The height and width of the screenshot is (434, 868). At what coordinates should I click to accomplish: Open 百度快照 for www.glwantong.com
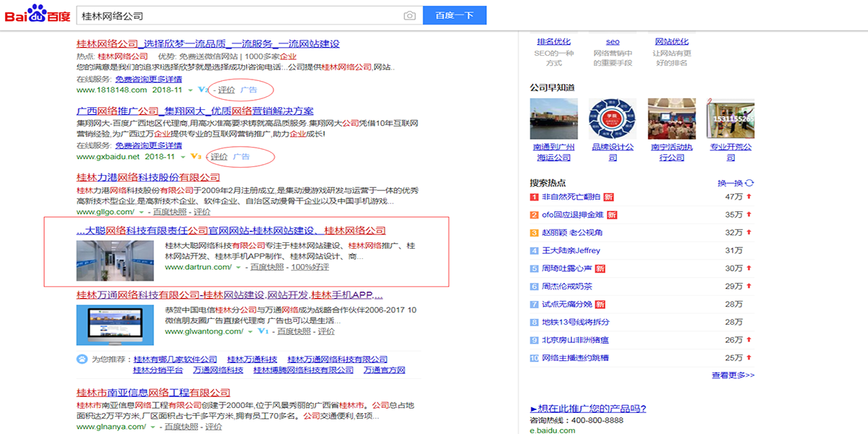[294, 331]
